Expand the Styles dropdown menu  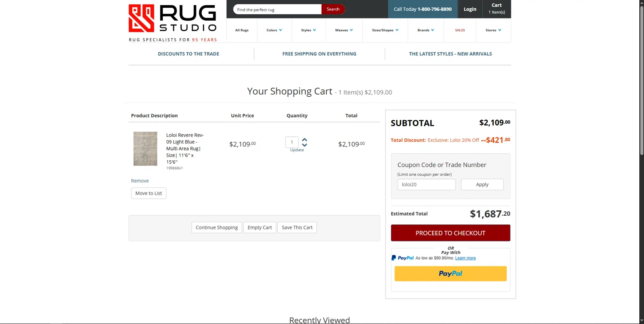click(x=308, y=30)
